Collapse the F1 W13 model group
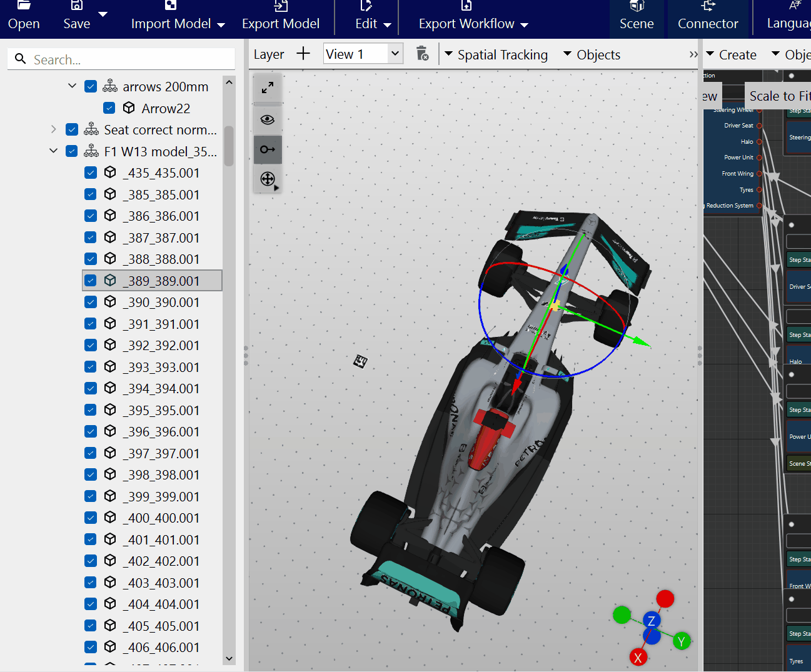 [x=53, y=151]
